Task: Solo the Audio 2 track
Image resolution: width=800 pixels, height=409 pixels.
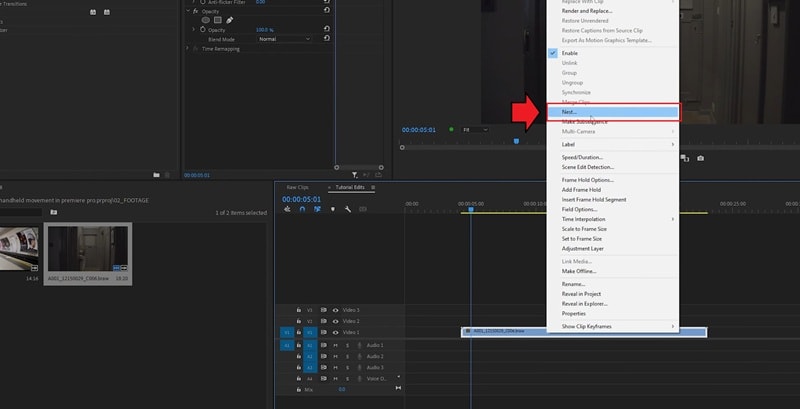Action: click(347, 356)
